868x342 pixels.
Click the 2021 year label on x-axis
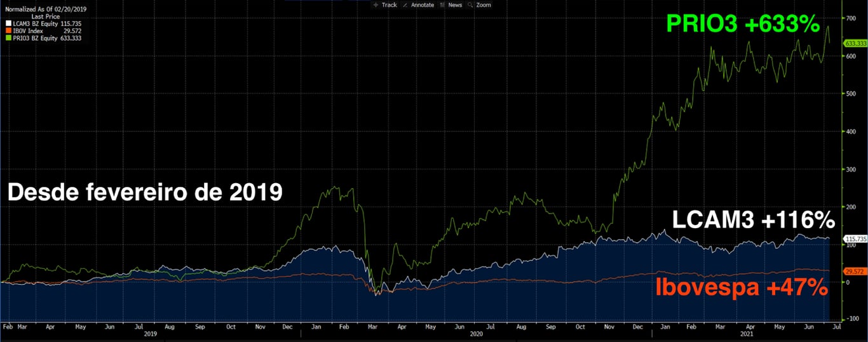pos(745,333)
